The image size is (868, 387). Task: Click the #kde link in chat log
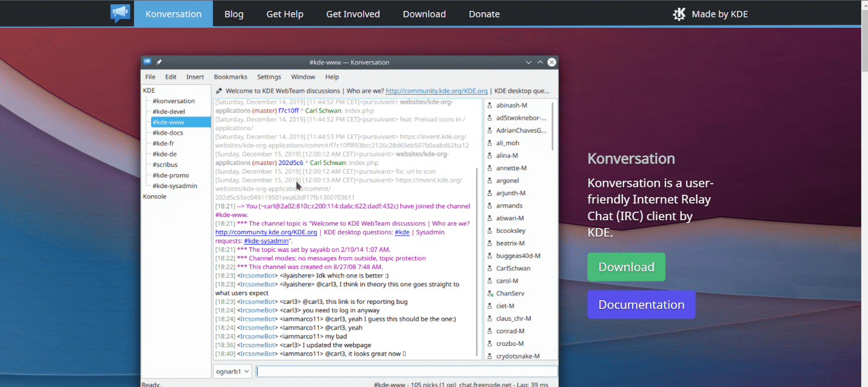(402, 232)
